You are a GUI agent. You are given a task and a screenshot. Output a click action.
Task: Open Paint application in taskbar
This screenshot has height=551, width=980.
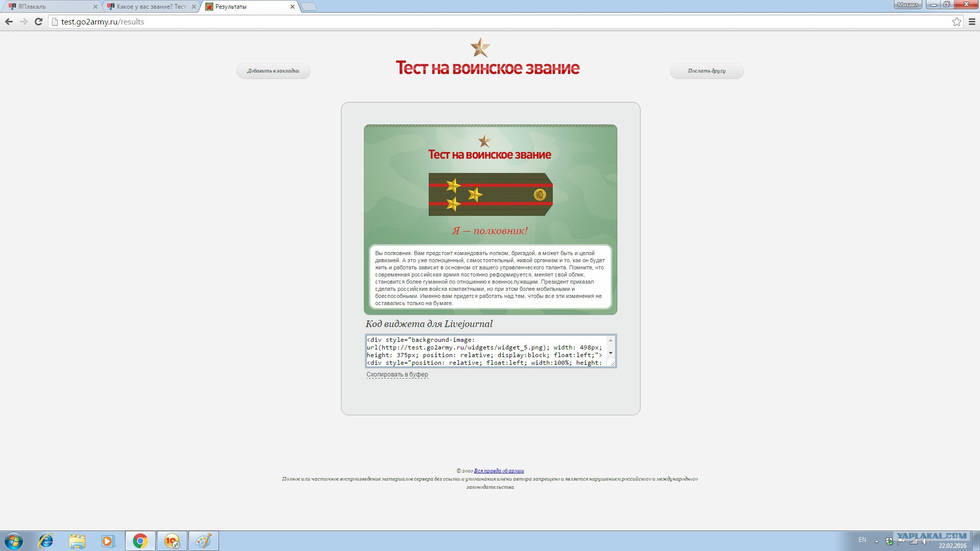(203, 541)
